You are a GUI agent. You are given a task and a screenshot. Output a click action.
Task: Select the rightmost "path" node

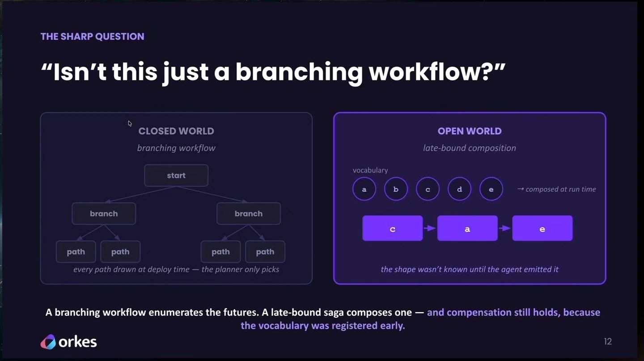click(x=265, y=251)
